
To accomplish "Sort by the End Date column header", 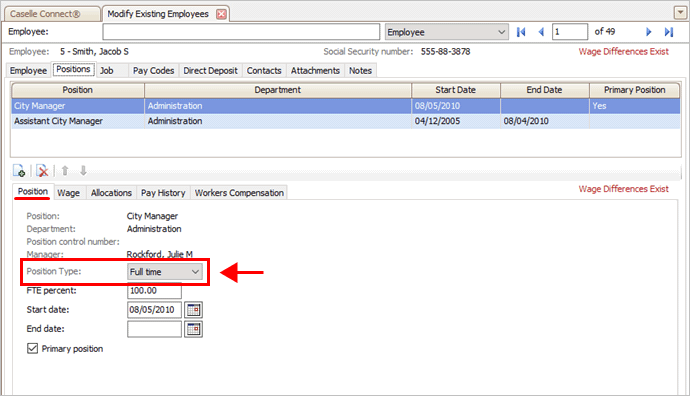I will 544,90.
